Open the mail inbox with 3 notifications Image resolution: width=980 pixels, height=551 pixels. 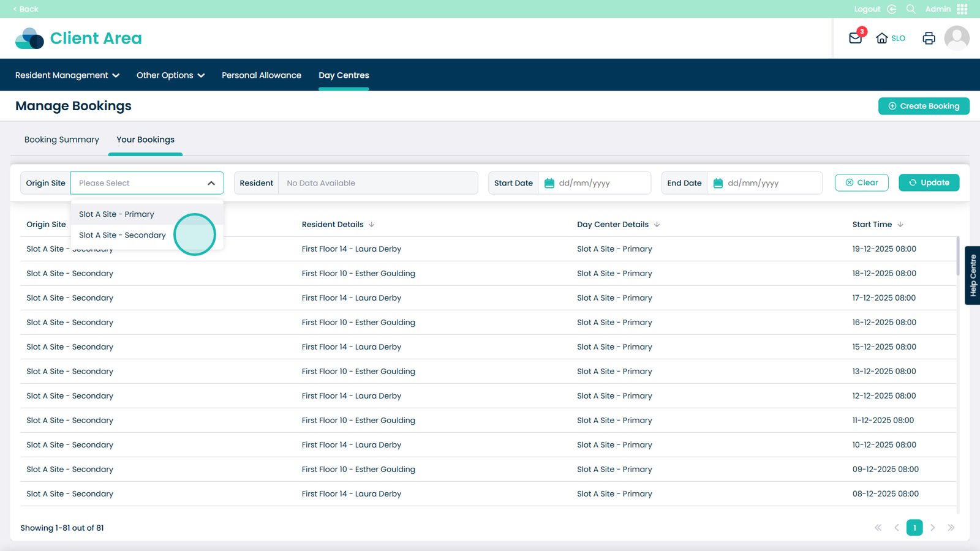(856, 38)
